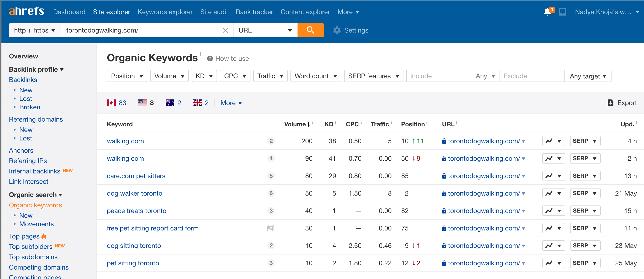The image size is (644, 279).
Task: Open the dog sitting toronto keyword link
Action: click(134, 246)
